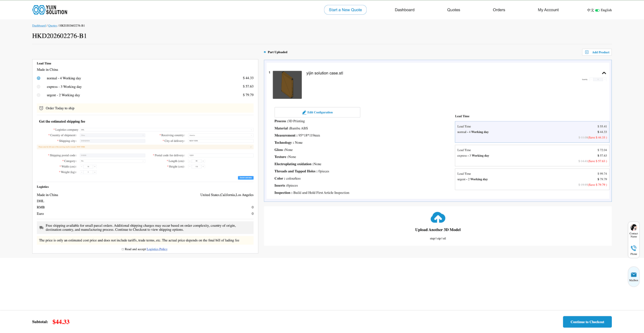644x333 pixels.
Task: Click the Add Product plus icon
Action: pyautogui.click(x=587, y=52)
